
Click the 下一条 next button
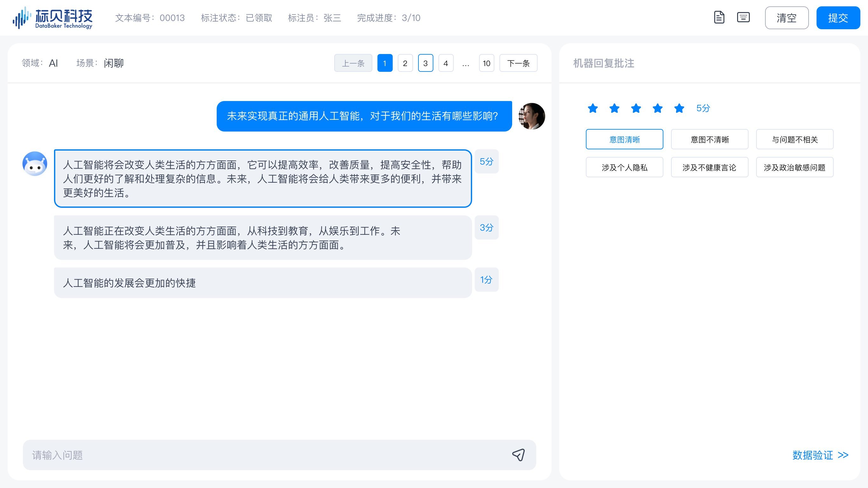(518, 63)
